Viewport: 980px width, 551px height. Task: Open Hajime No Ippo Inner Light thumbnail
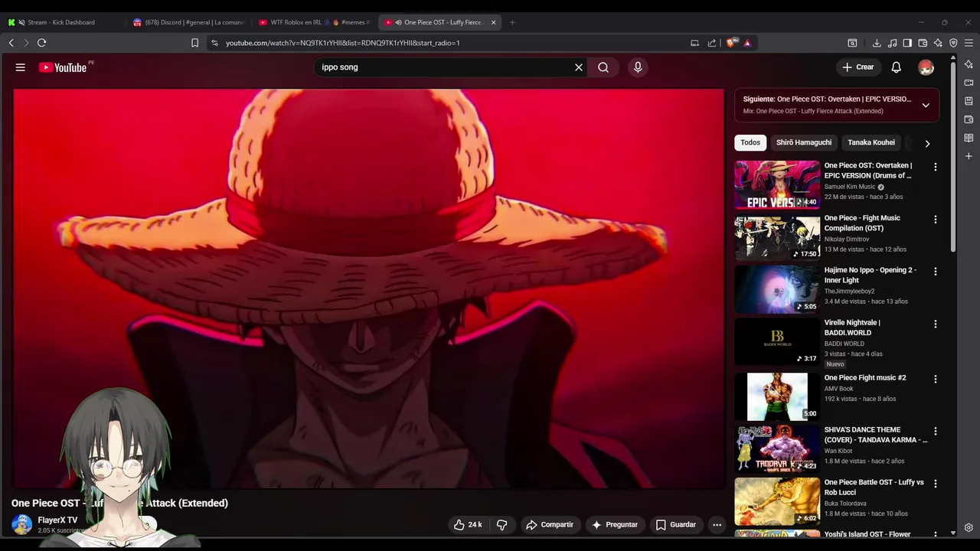(x=777, y=289)
